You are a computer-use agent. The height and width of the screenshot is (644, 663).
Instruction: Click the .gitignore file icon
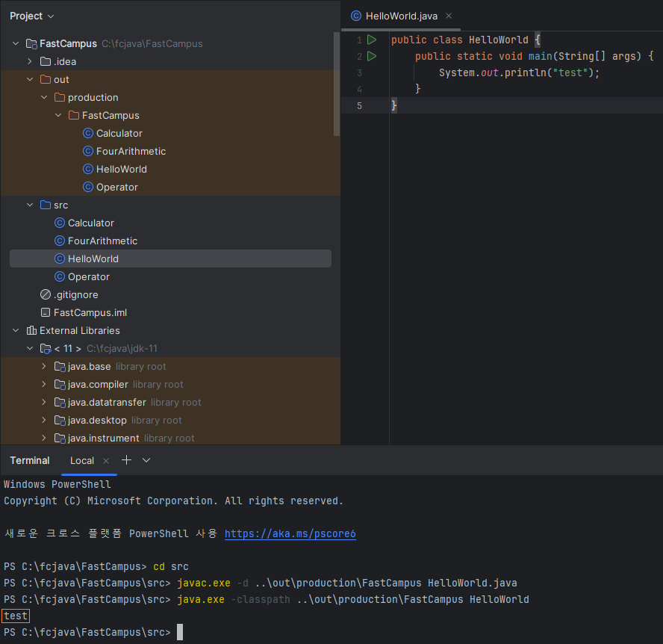(x=46, y=294)
